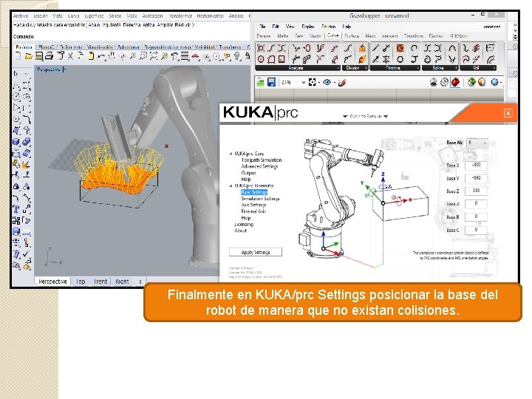The height and width of the screenshot is (399, 532).
Task: Click orange half sphere preview icon
Action: coord(482,82)
